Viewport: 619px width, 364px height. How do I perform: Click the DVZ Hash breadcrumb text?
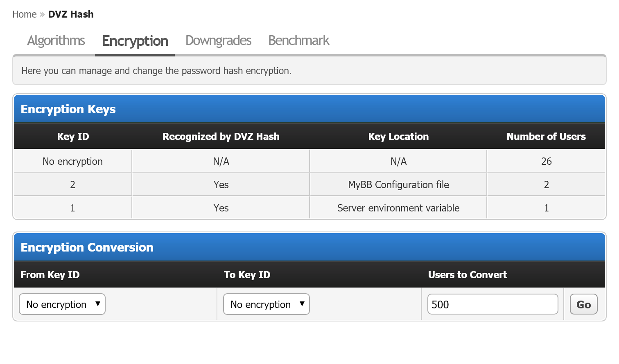(x=71, y=14)
